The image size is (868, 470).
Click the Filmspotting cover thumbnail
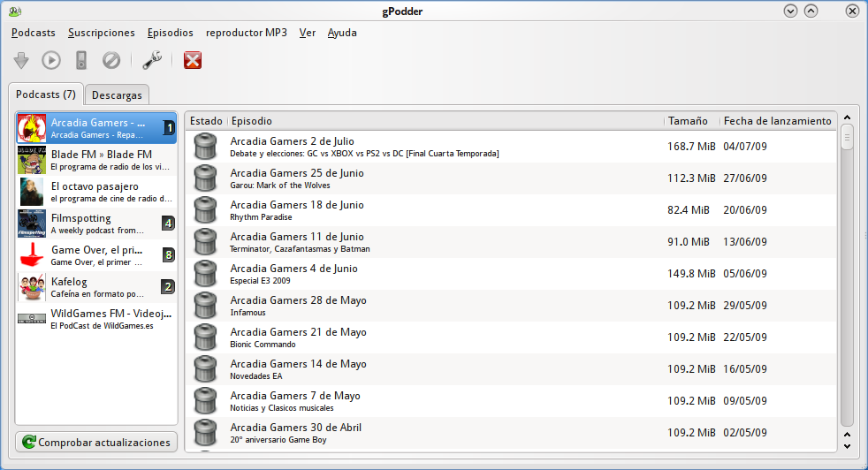[32, 224]
